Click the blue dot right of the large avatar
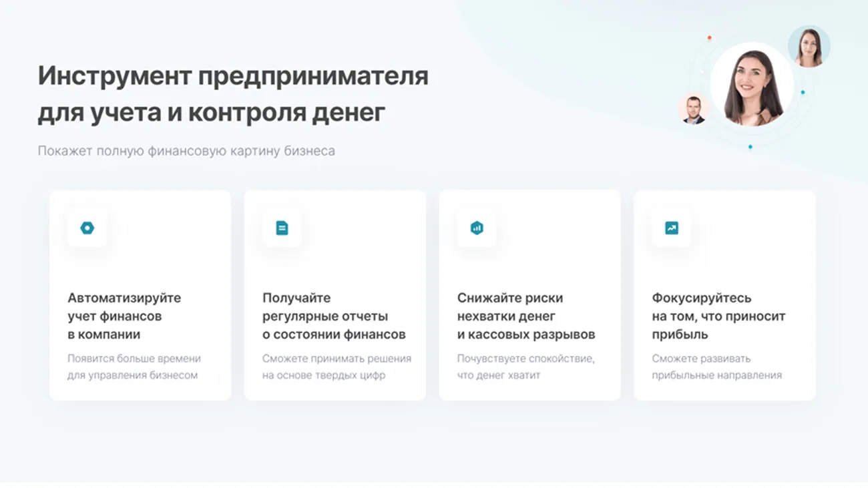 coord(803,92)
